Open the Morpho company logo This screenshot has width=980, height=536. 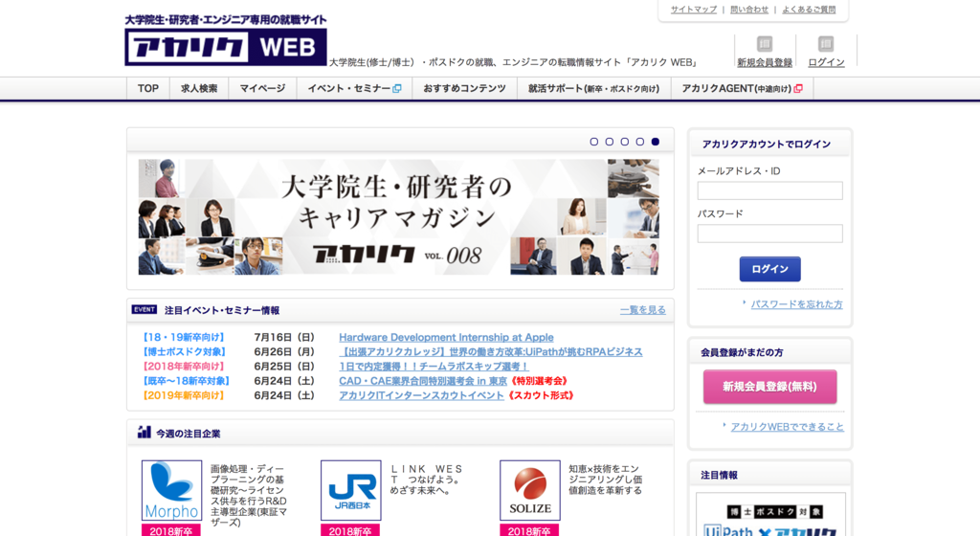pyautogui.click(x=172, y=490)
